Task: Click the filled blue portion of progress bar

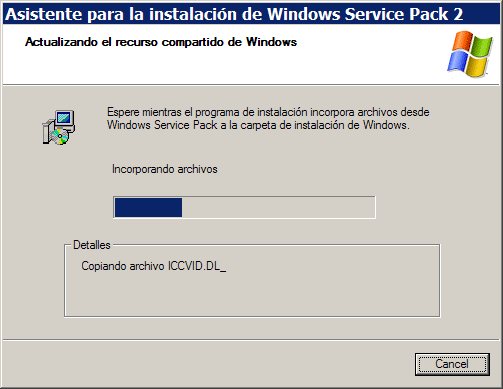Action: pyautogui.click(x=148, y=207)
